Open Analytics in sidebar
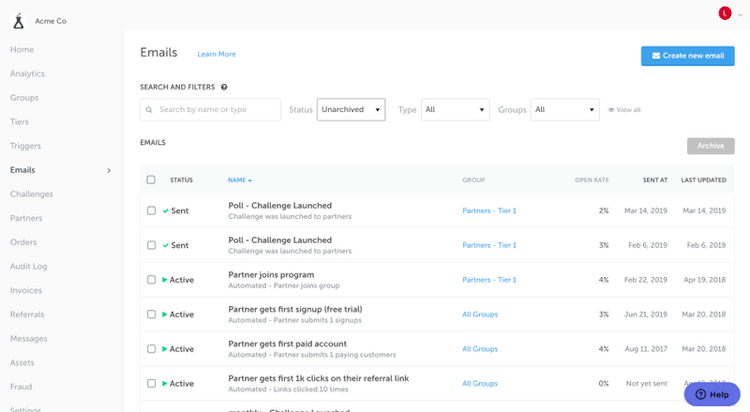This screenshot has height=412, width=750. pos(27,74)
